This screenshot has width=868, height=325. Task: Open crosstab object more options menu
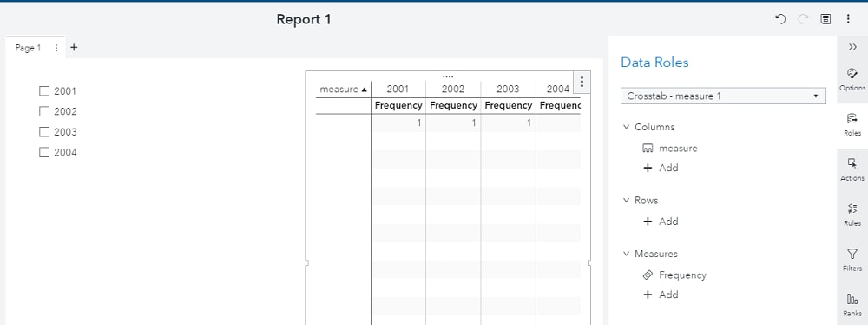(582, 82)
